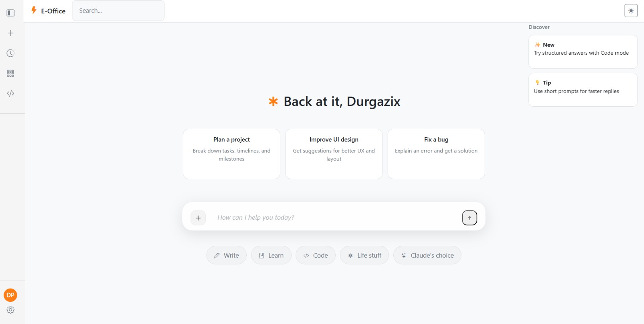This screenshot has width=644, height=324.
Task: Click the Back at it, Durgazix heading
Action: [x=342, y=101]
